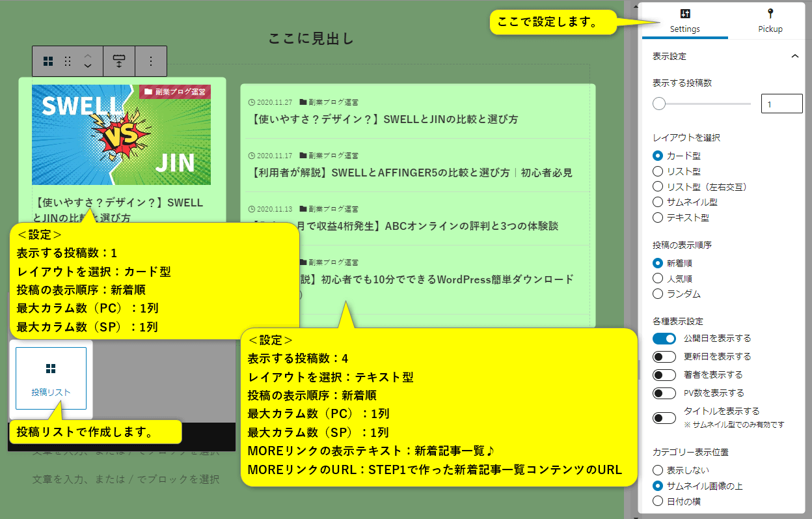Toggle 更新日を表示する switch

[x=664, y=357]
